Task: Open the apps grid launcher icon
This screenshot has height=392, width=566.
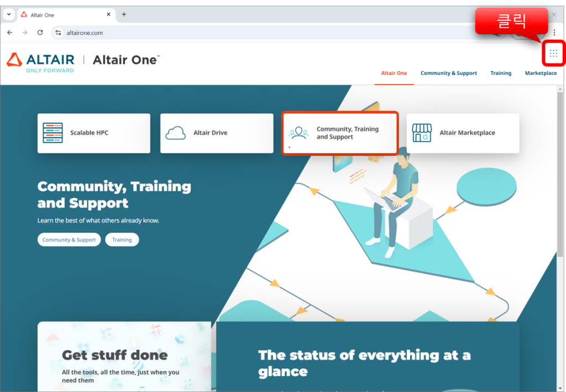Action: [x=553, y=54]
